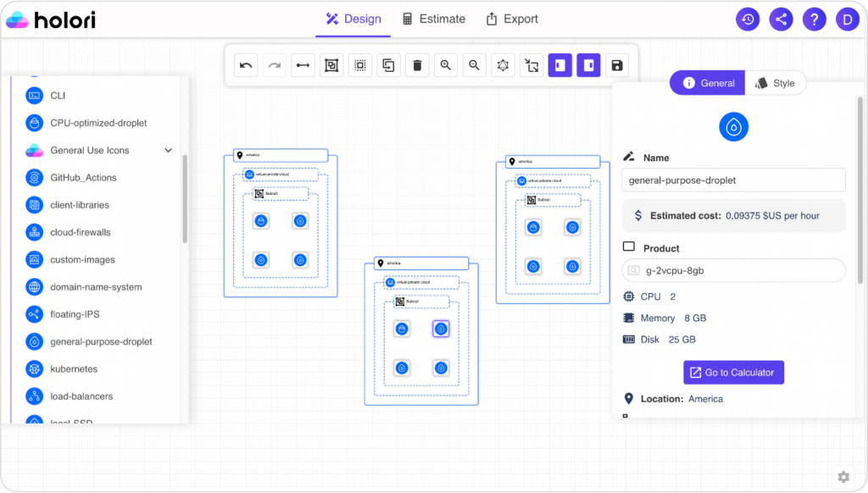Click the redo arrow in toolbar
The width and height of the screenshot is (868, 493).
(275, 65)
